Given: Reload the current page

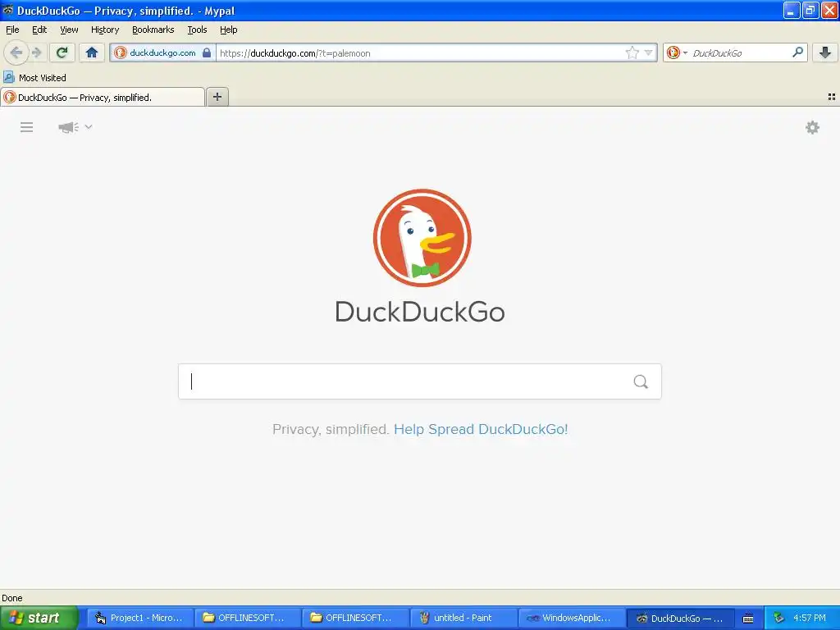Looking at the screenshot, I should (62, 52).
